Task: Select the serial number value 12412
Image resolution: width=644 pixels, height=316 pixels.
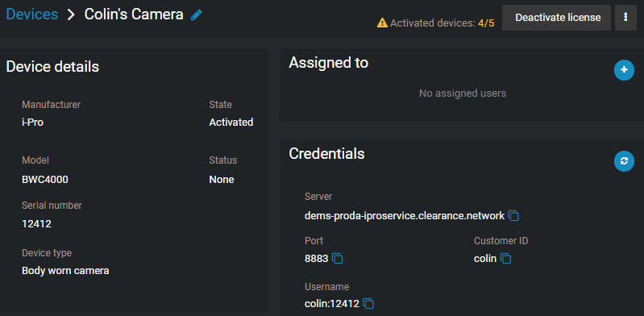Action: coord(36,224)
